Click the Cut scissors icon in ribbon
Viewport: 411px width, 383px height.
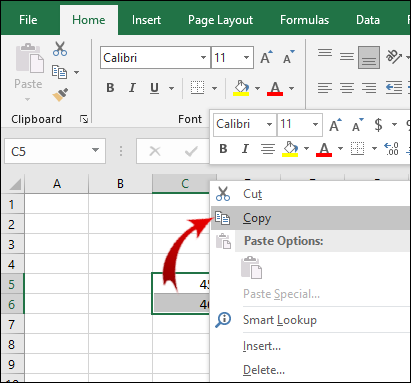click(x=60, y=49)
